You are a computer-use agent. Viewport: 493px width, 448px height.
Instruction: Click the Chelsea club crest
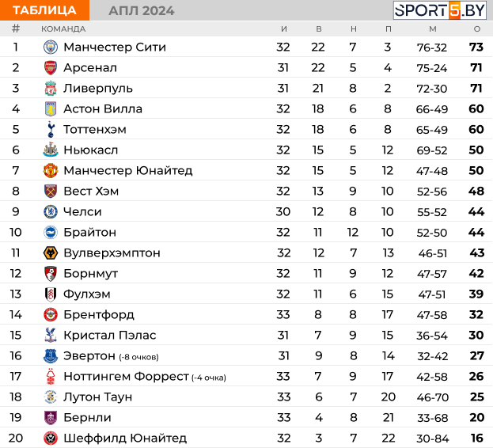51,211
